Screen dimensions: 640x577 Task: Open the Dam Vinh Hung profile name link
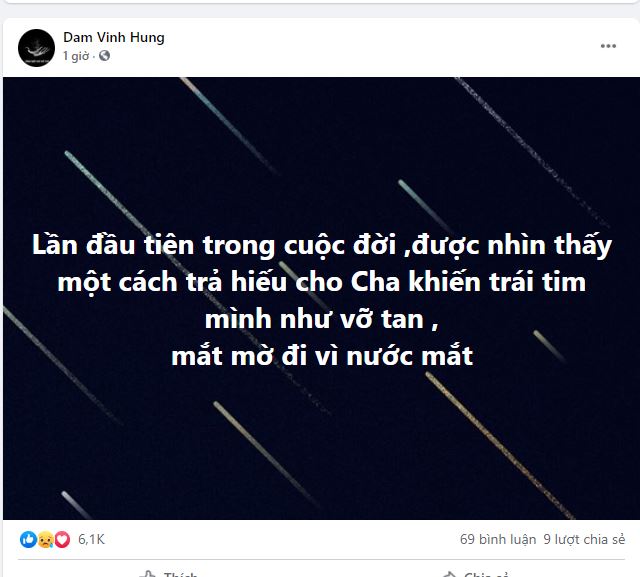tap(114, 37)
